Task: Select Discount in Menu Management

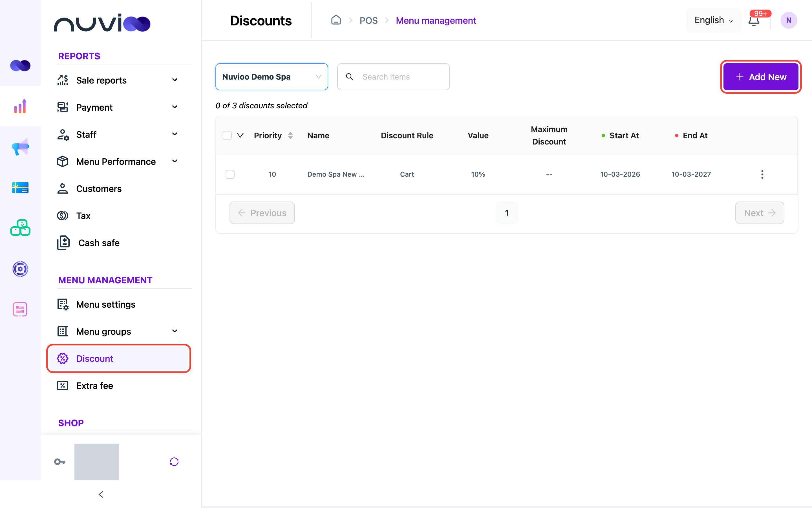Action: [118, 358]
